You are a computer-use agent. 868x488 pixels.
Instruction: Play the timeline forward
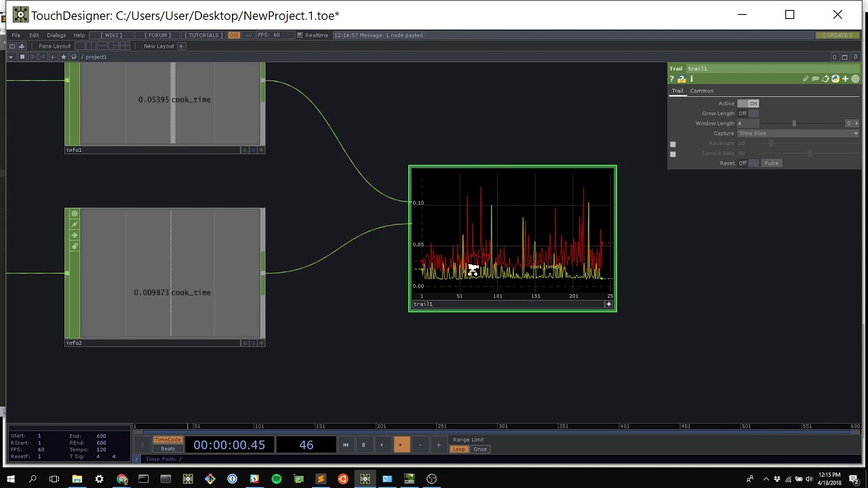tap(400, 445)
